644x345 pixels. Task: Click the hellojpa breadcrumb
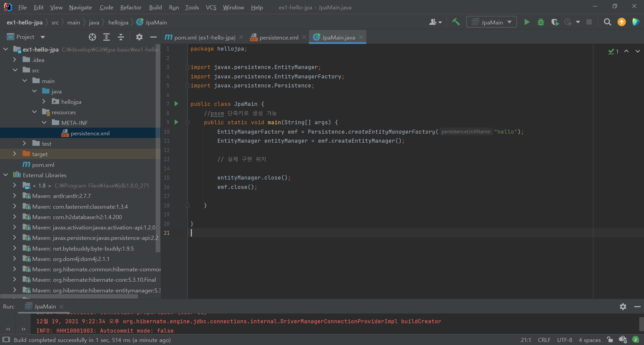pos(118,22)
